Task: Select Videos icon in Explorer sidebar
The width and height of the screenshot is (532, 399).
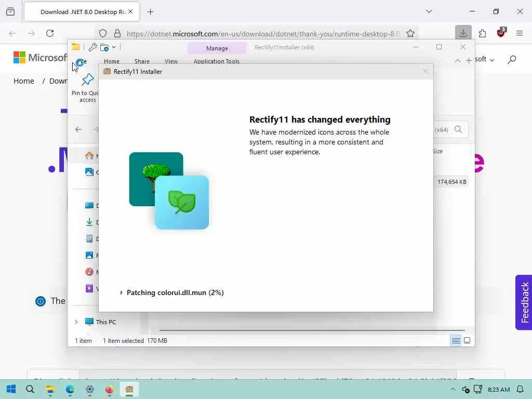Action: coord(89,288)
